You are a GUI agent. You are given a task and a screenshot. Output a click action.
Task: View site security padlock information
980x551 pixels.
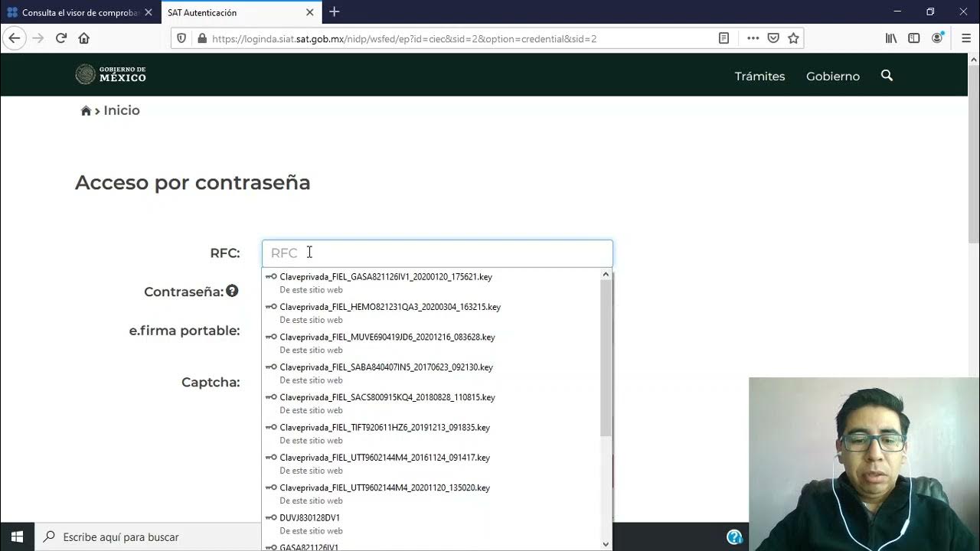pos(201,38)
